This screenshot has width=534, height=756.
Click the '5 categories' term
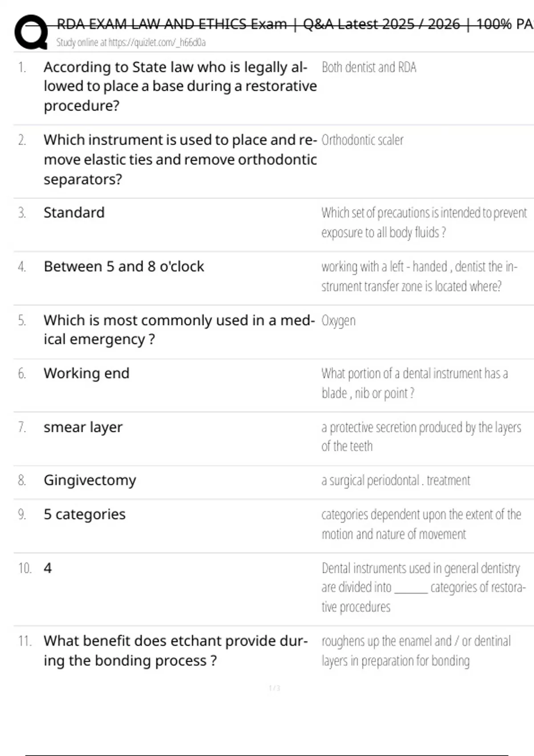click(x=85, y=515)
